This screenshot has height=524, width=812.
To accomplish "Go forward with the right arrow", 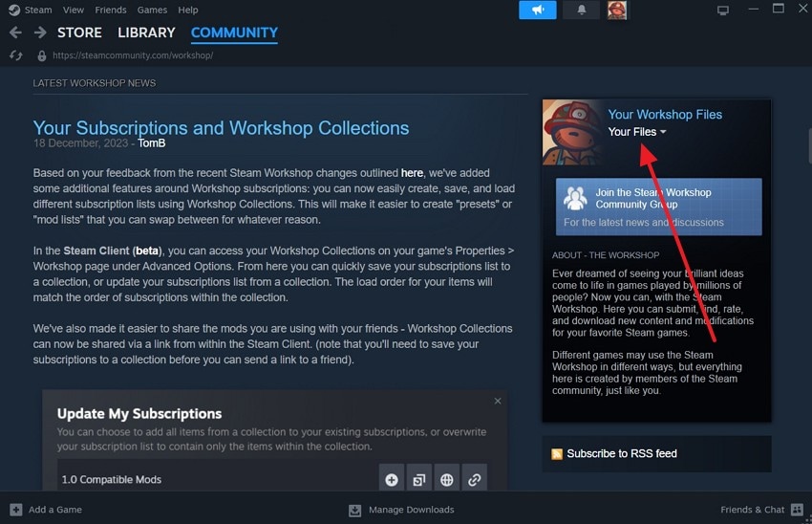I will pos(40,33).
